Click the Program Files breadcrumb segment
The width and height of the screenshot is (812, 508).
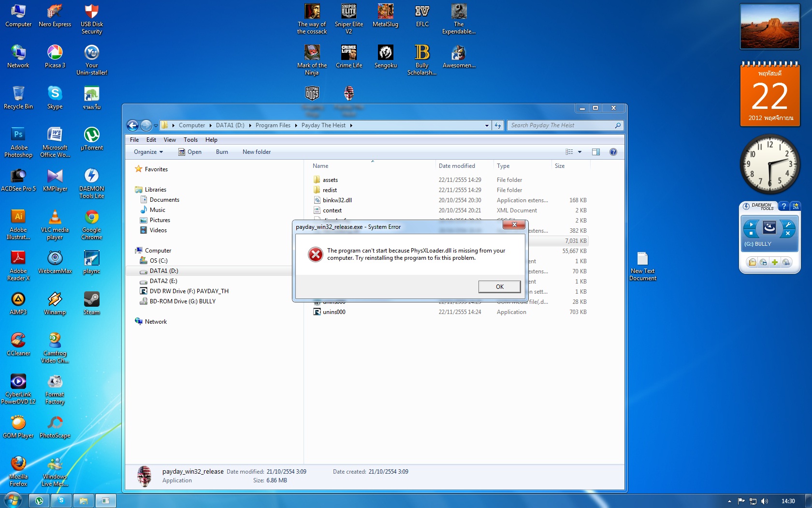click(x=273, y=125)
